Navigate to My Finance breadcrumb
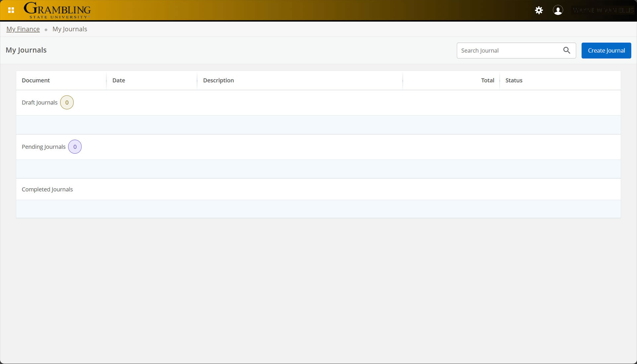 click(23, 29)
